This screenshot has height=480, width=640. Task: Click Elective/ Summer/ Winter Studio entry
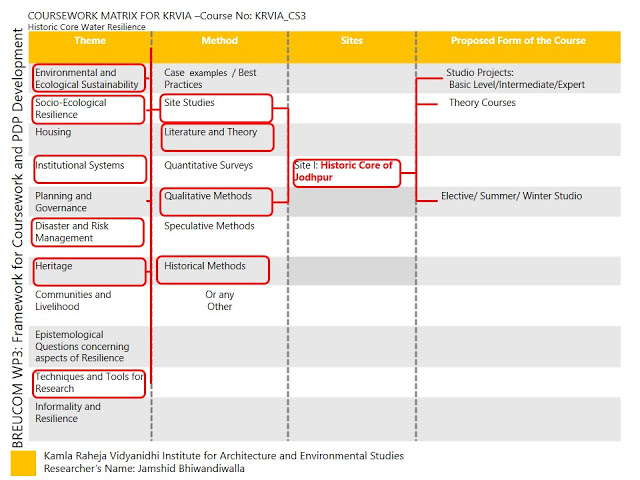coord(511,197)
